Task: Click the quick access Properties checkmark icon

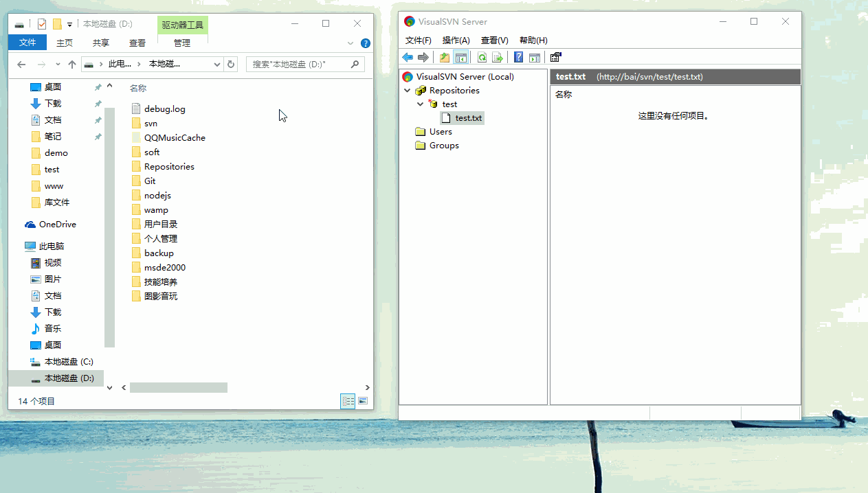Action: click(42, 24)
